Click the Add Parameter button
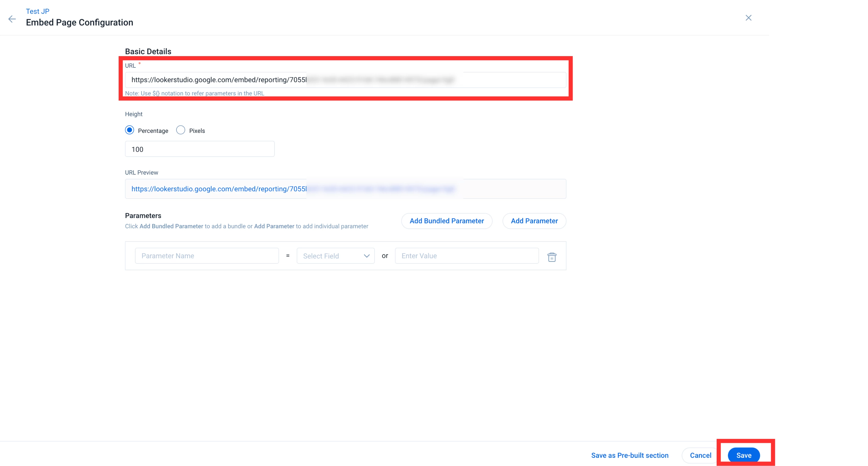The image size is (868, 466). click(534, 221)
